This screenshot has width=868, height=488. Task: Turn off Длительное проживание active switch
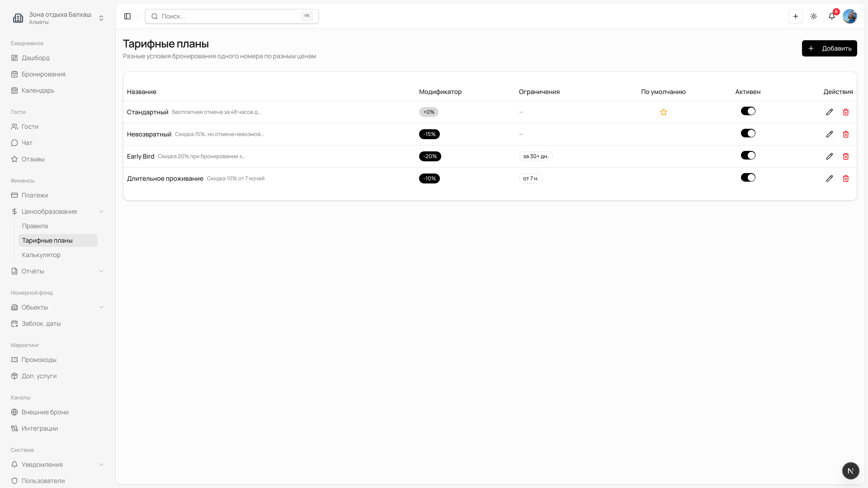click(748, 178)
